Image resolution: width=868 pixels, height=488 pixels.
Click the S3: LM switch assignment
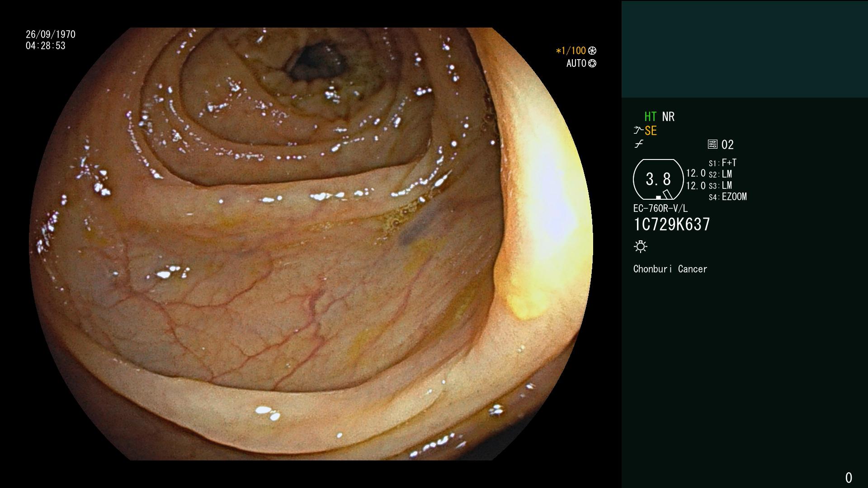tap(720, 185)
